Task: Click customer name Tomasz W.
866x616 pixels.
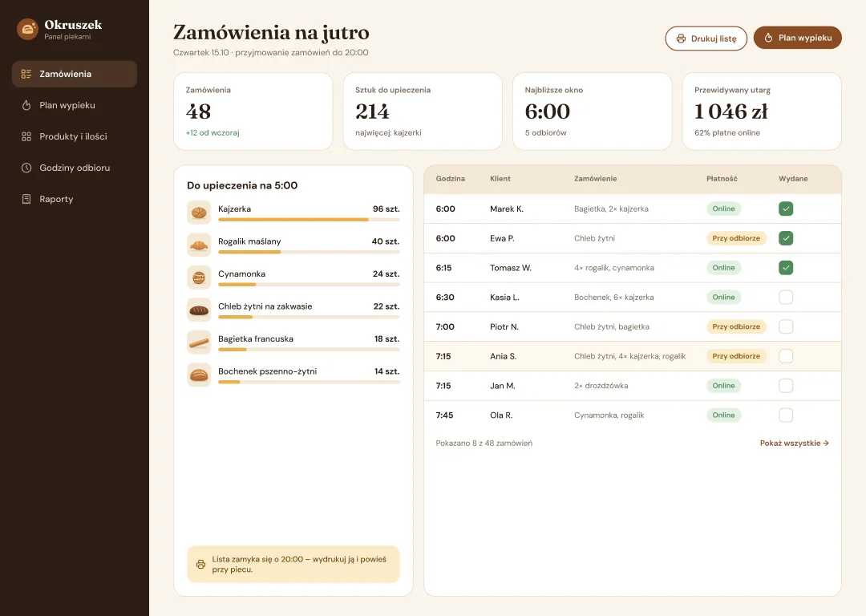Action: (x=510, y=268)
